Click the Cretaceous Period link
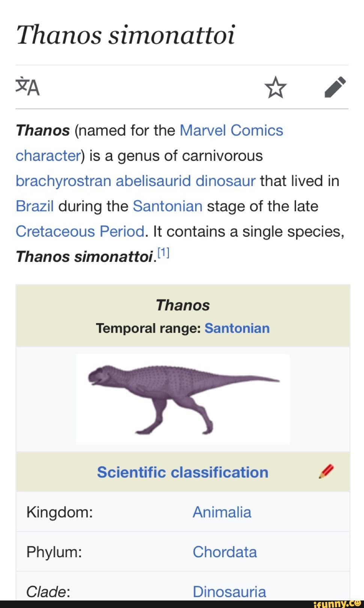This screenshot has height=608, width=364. tap(80, 231)
